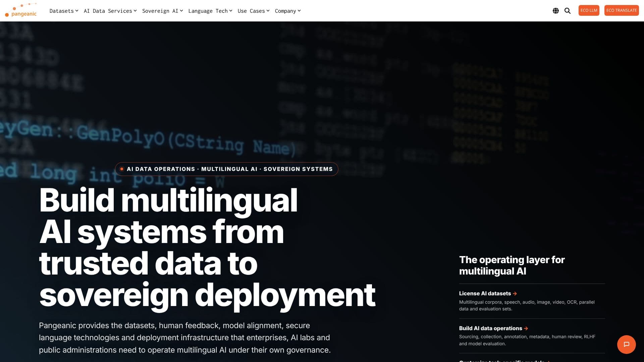The image size is (644, 362).
Task: Open site search via magnifier icon
Action: point(568,11)
